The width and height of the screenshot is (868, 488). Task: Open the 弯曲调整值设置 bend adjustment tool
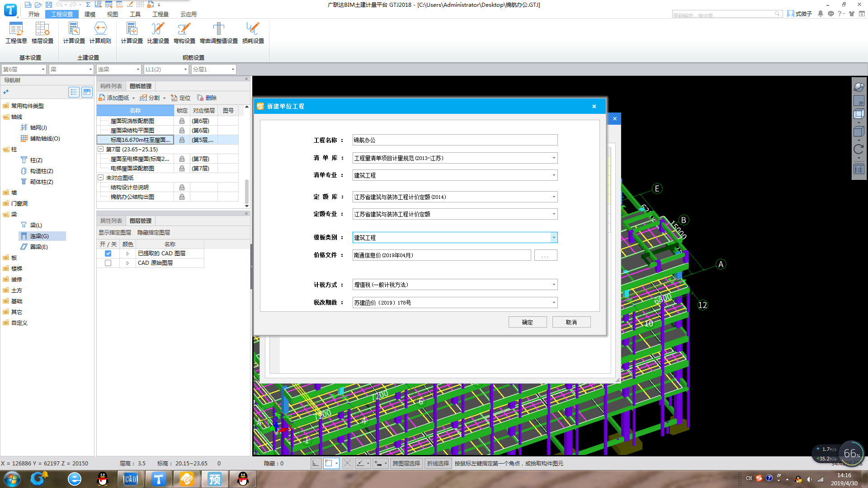point(219,33)
